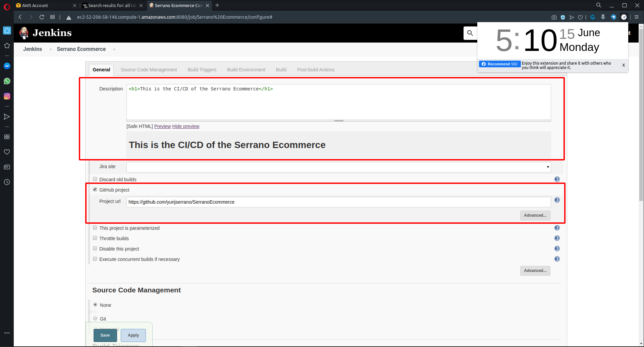The image size is (644, 347).
Task: Open help for This project is parameterized
Action: [557, 228]
